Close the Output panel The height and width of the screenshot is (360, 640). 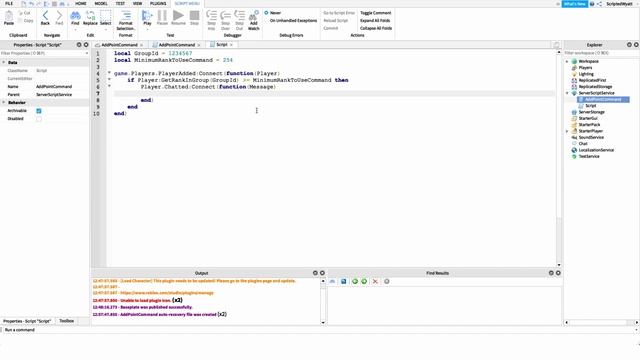pyautogui.click(x=322, y=273)
